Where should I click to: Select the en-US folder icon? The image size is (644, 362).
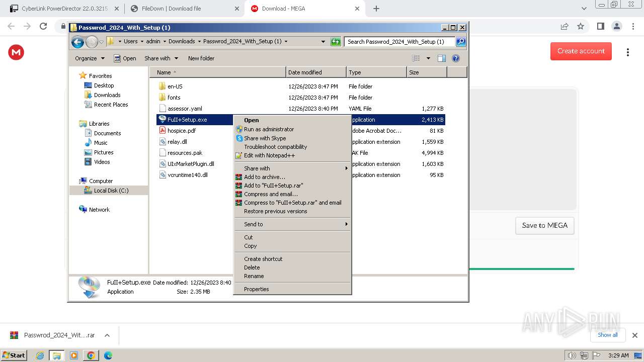click(162, 86)
